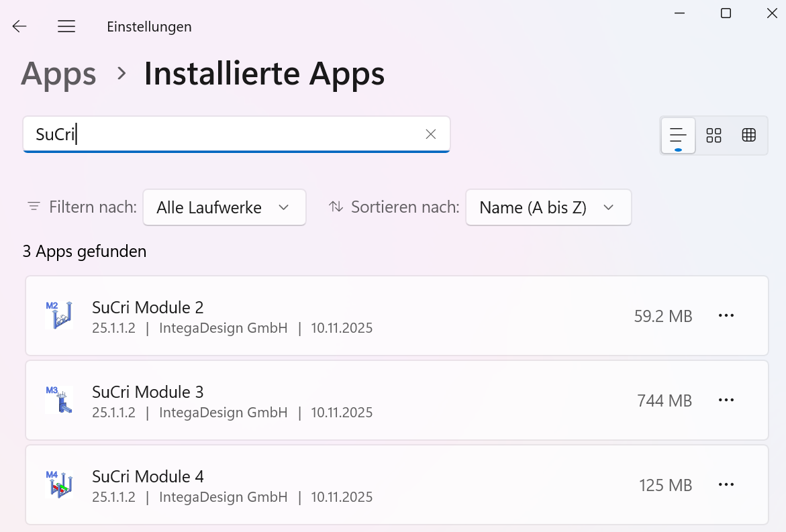786x532 pixels.
Task: Go back with the arrow button
Action: click(19, 26)
